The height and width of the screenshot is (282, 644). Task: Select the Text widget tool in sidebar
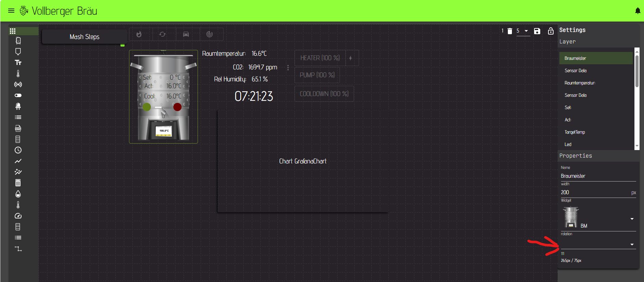pos(18,63)
